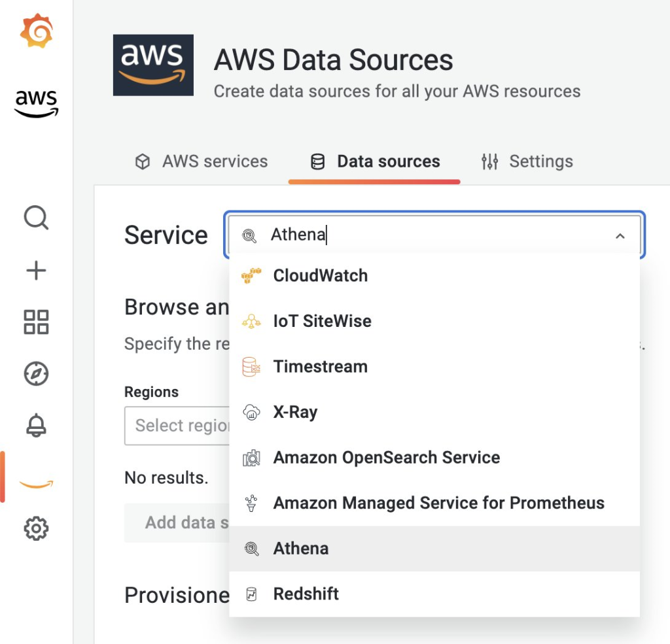This screenshot has height=644, width=670.
Task: Open the search magnifier in sidebar
Action: (36, 218)
